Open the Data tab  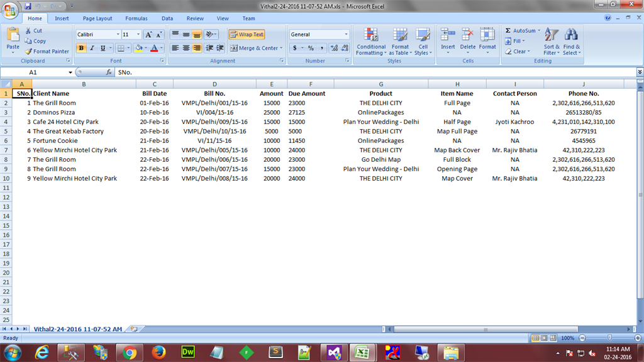point(167,18)
